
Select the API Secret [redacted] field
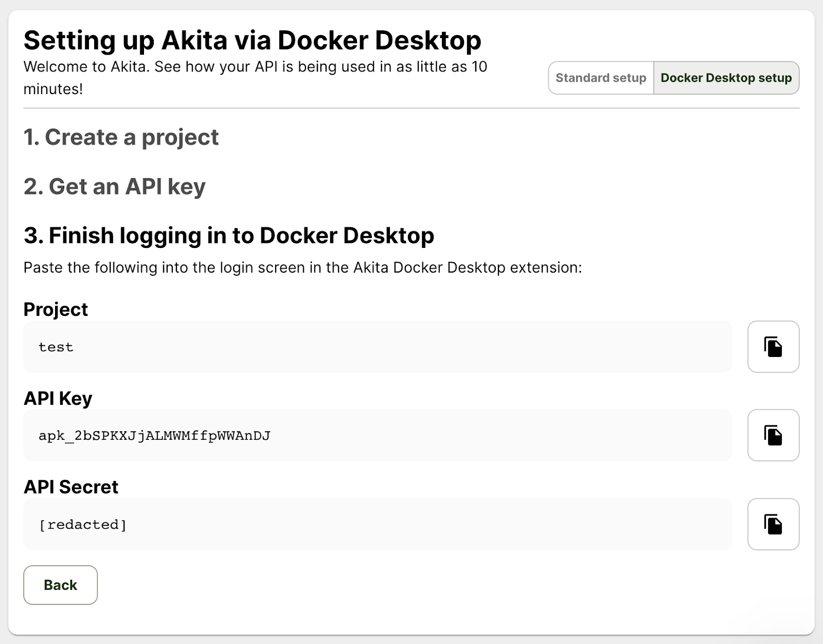pos(378,524)
